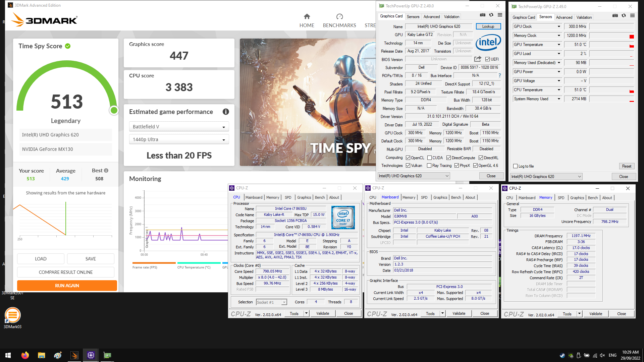Click the camera icon in GPU-Z Sensors window
The image size is (644, 362).
(615, 15)
